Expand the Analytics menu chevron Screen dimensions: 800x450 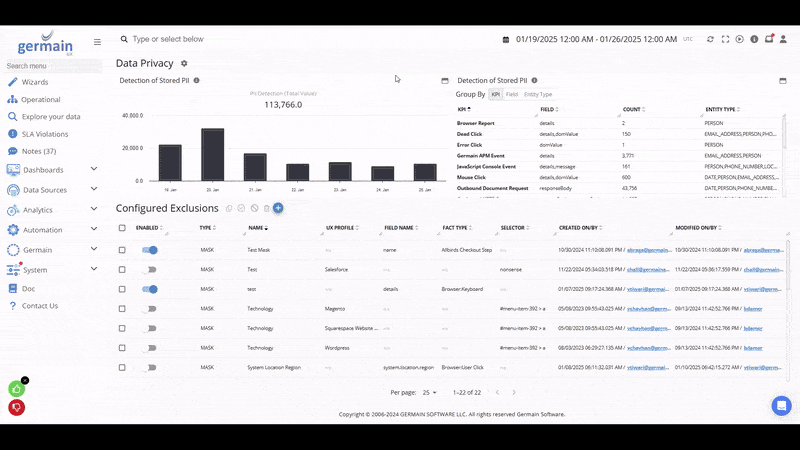tap(94, 209)
